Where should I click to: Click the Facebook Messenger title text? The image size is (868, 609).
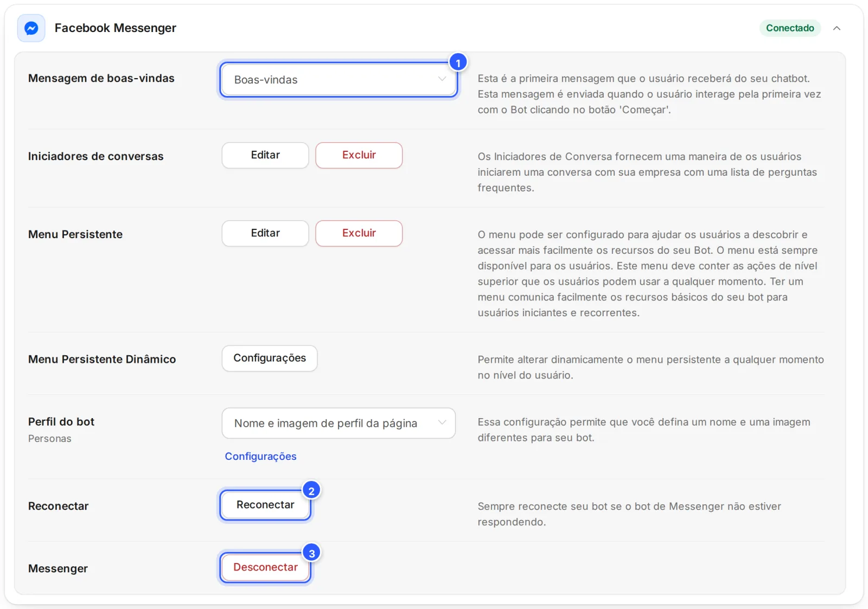click(x=116, y=28)
